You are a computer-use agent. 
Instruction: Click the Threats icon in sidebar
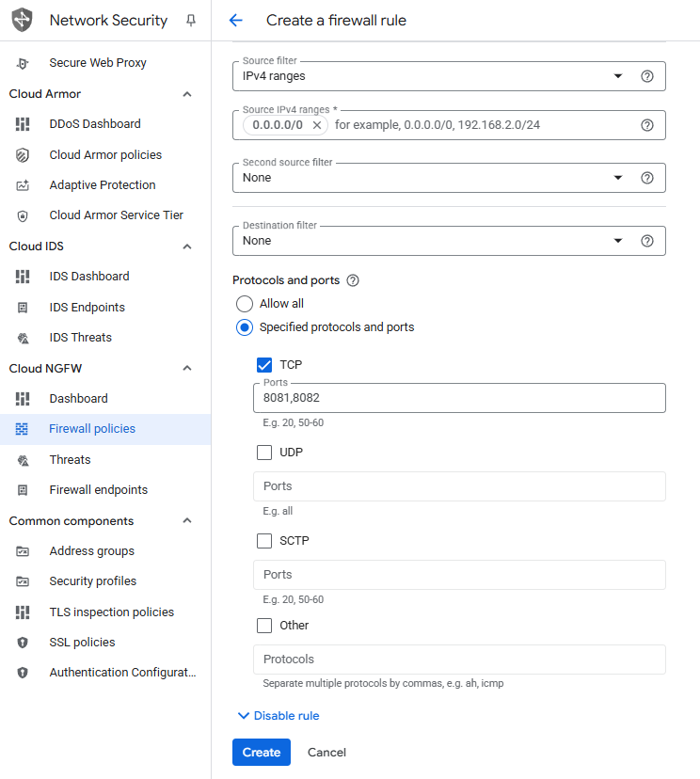(x=24, y=460)
